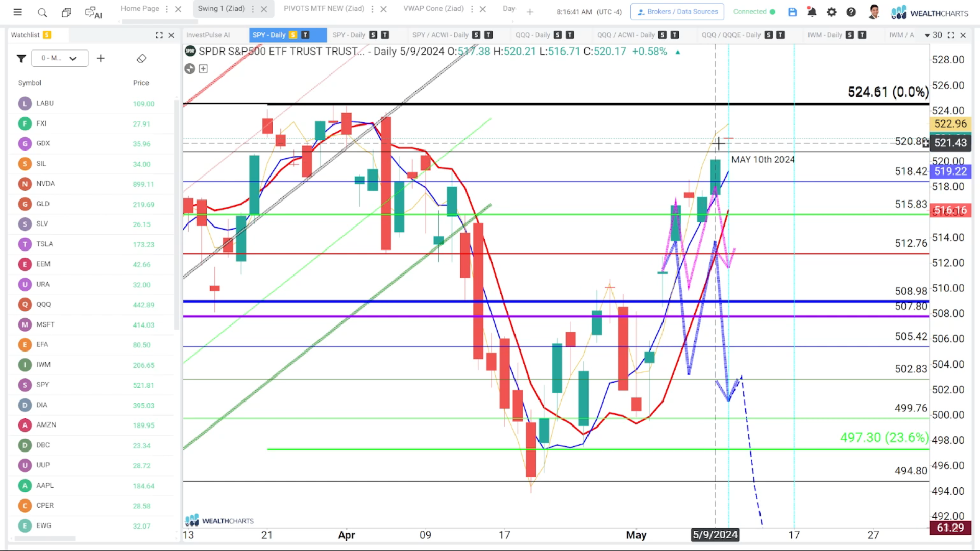Screen dimensions: 980x551
Task: Open the QQQ / ACWI - Daily tab
Action: pyautogui.click(x=626, y=35)
